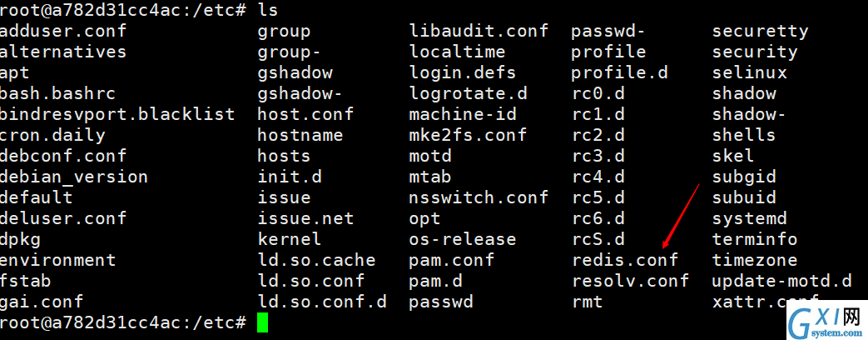Viewport: 868px width, 340px height.
Task: Select the mke2fs.conf file name
Action: pyautogui.click(x=468, y=135)
